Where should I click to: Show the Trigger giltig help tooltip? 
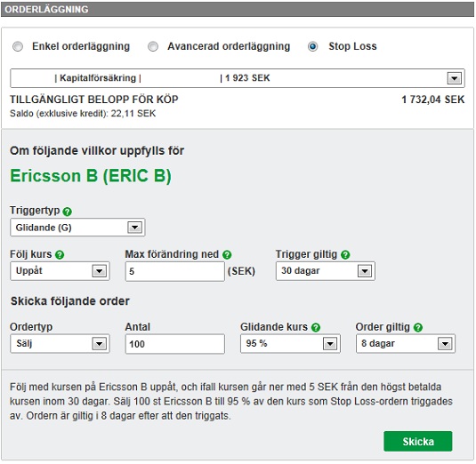345,255
